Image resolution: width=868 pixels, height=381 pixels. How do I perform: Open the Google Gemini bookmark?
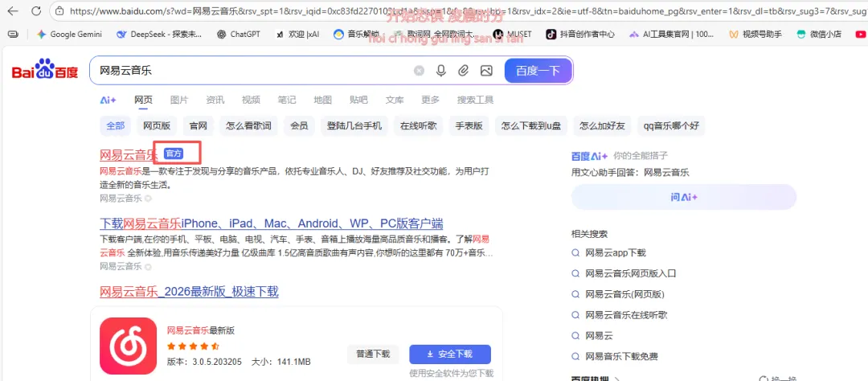click(69, 34)
